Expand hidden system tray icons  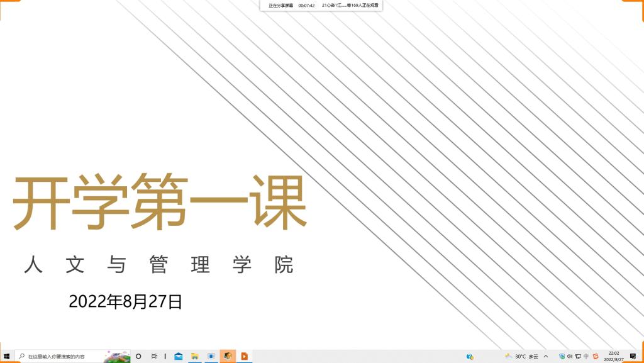[546, 356]
